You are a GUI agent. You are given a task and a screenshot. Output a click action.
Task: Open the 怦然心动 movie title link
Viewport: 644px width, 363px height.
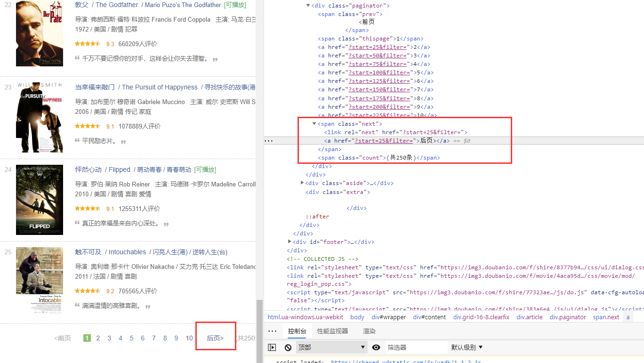click(x=88, y=169)
